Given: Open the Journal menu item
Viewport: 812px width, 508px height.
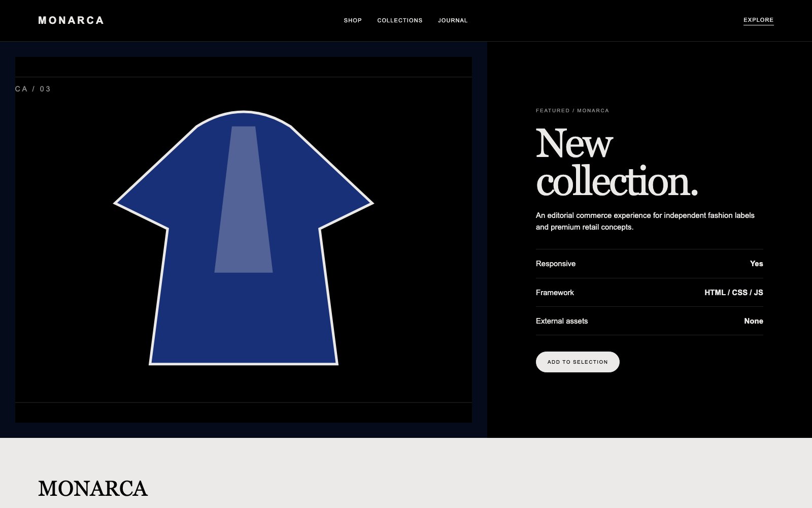Looking at the screenshot, I should [453, 20].
